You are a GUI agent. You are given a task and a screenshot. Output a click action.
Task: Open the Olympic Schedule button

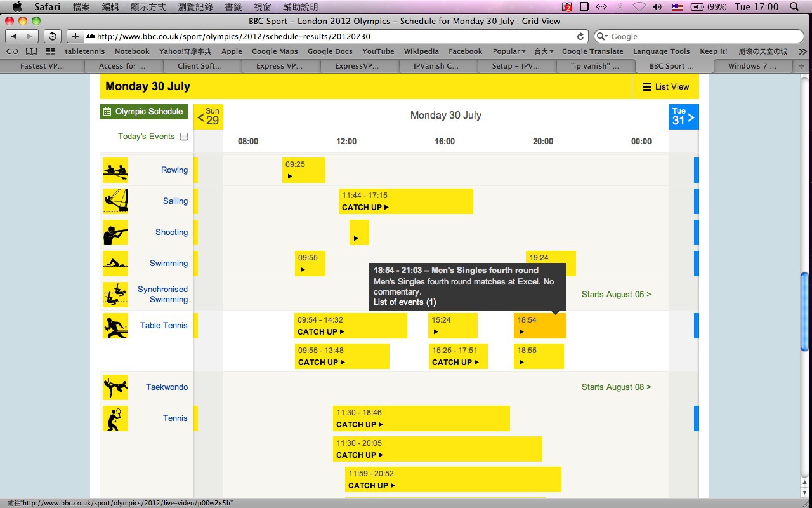(x=144, y=112)
